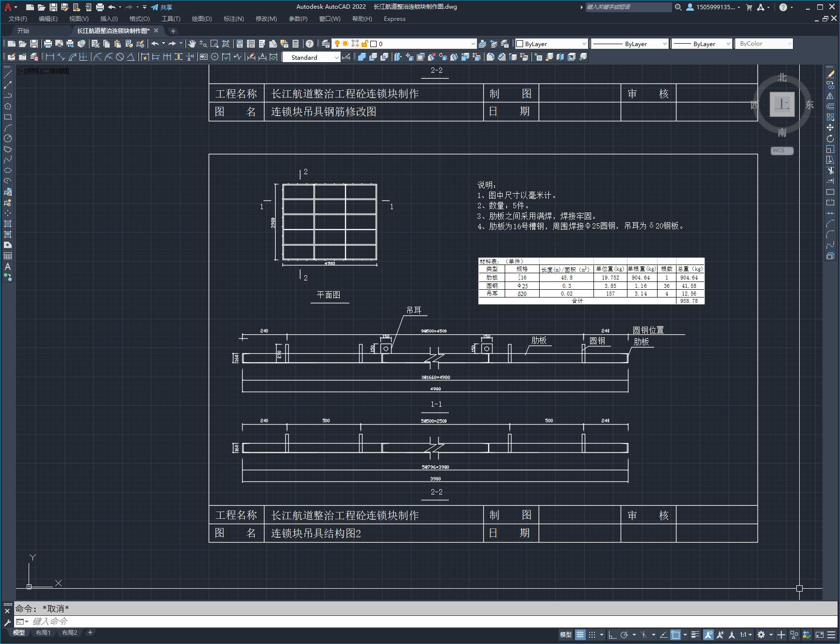The height and width of the screenshot is (644, 840).
Task: Open the ByLayer color dropdown
Action: [551, 44]
